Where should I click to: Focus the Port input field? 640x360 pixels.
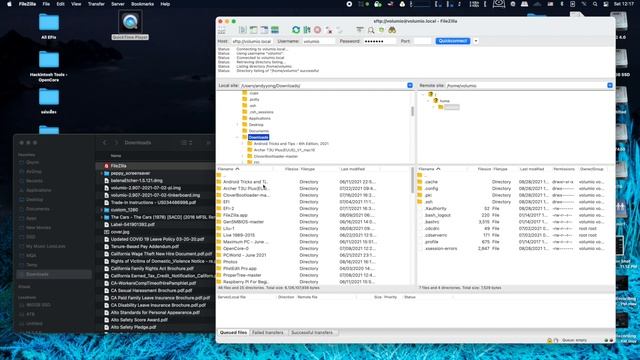(x=422, y=41)
